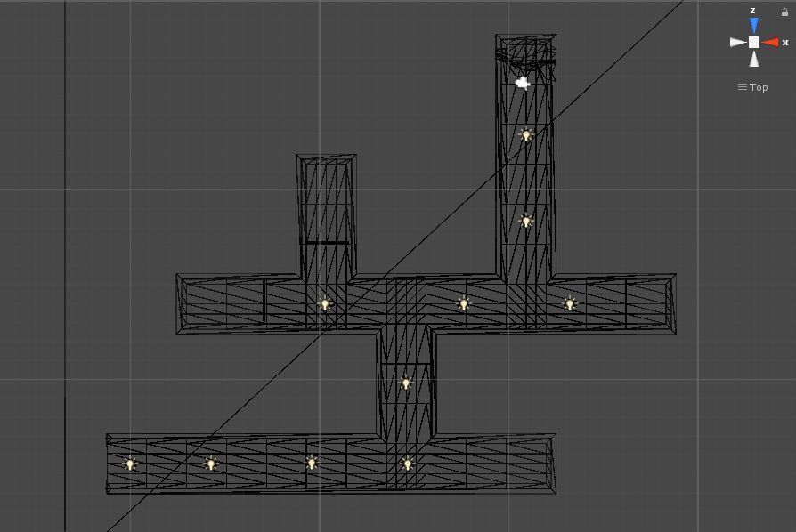Select the leftmost light in the bottom corridor
Viewport: 796px width, 532px height.
point(131,464)
